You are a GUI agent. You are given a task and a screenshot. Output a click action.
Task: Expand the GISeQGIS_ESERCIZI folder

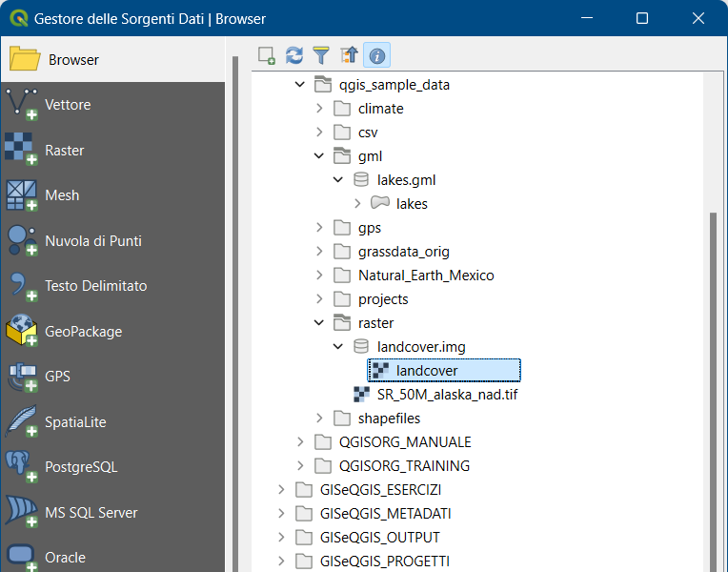pos(281,489)
